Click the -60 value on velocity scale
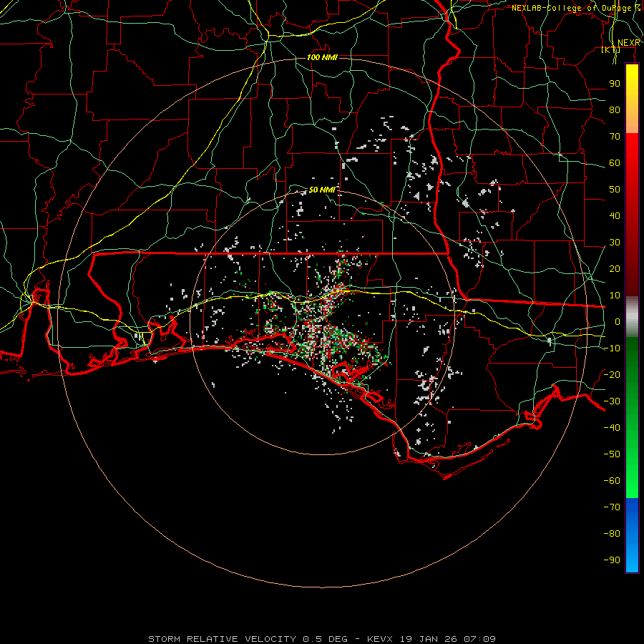 [612, 481]
